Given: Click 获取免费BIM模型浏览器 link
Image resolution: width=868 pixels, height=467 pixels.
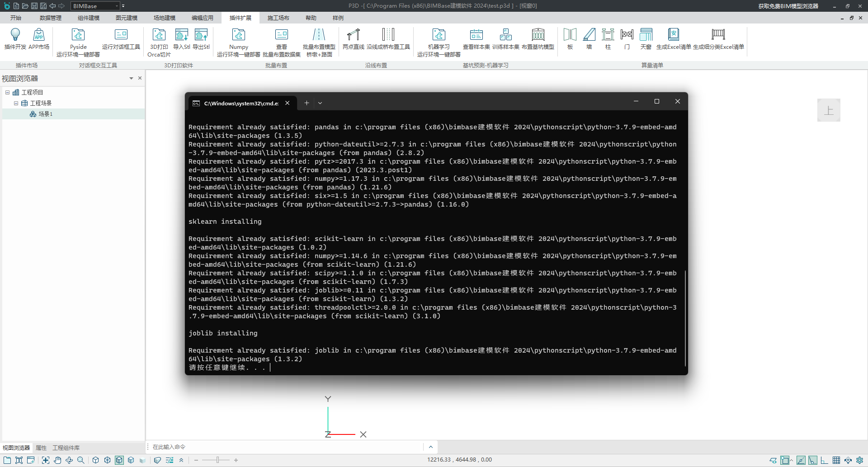Looking at the screenshot, I should coord(788,6).
